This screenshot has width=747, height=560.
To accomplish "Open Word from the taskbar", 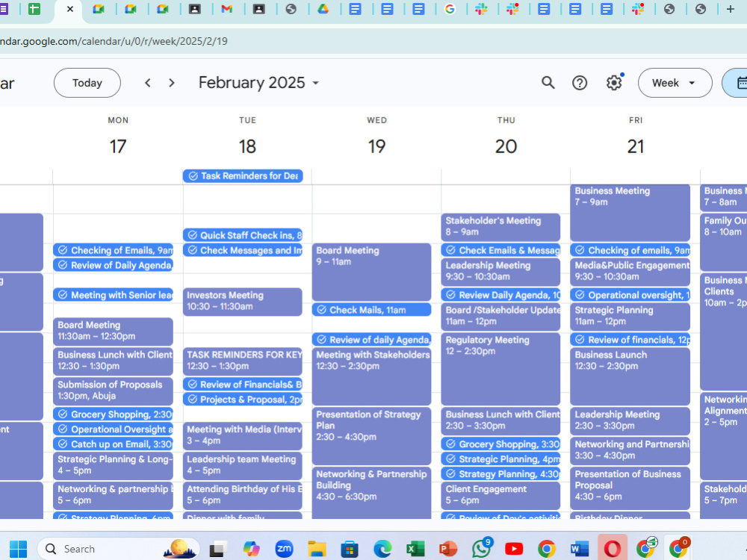I will [x=580, y=549].
